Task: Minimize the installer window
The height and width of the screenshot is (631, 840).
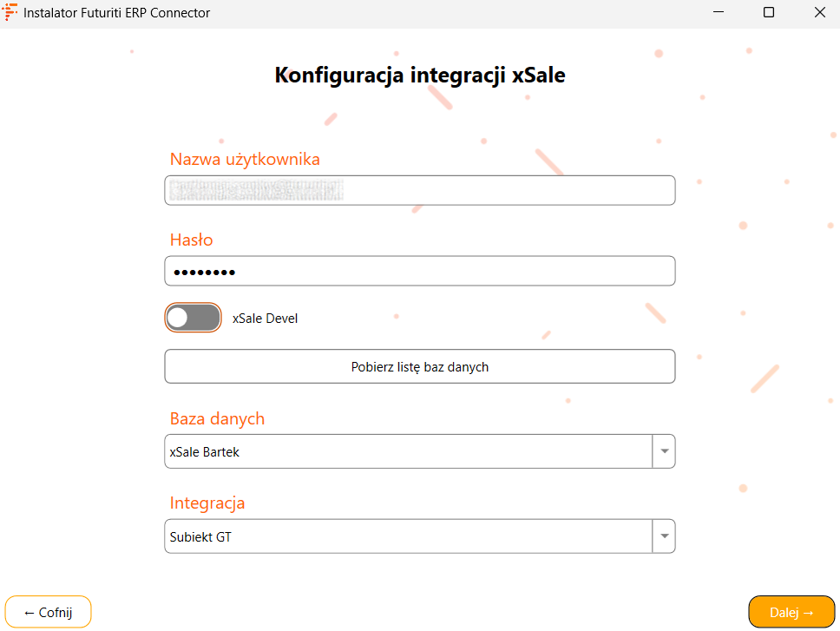Action: (x=719, y=13)
